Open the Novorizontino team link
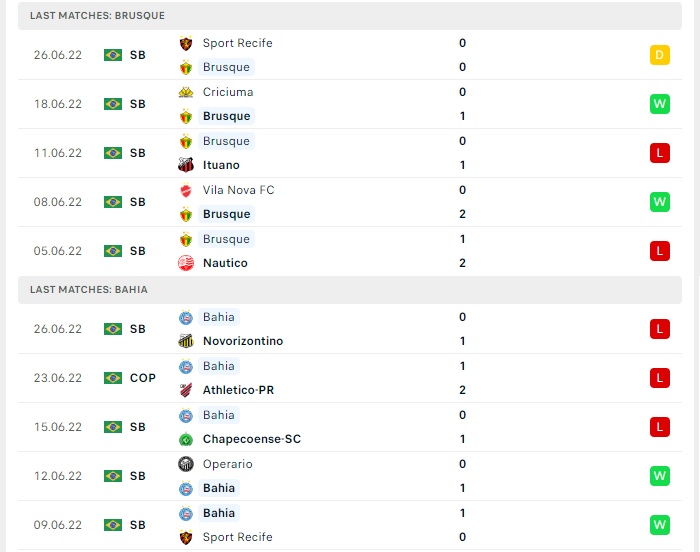 (x=243, y=341)
